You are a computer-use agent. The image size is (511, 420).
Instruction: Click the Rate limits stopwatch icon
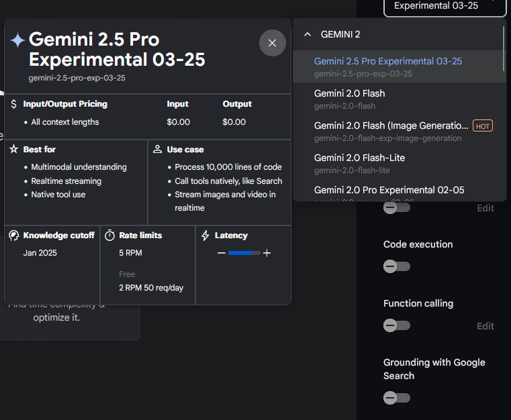(x=109, y=235)
